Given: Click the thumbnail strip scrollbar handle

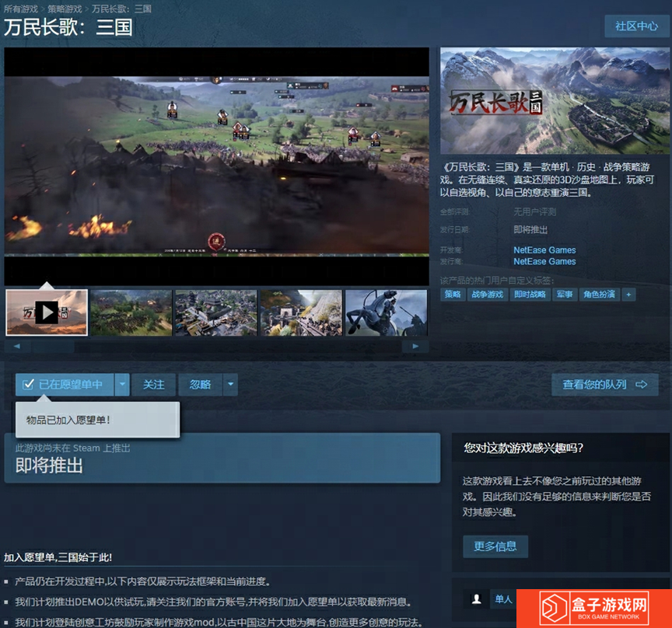Looking at the screenshot, I should [x=53, y=346].
